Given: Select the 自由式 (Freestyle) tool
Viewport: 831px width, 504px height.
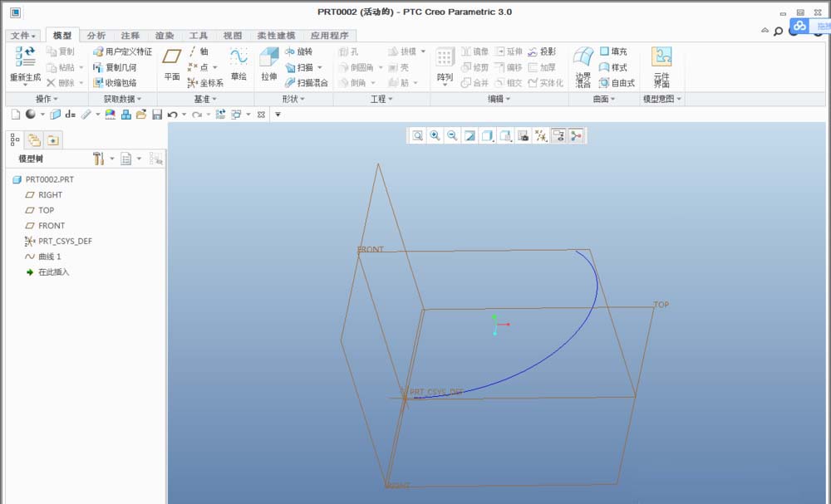Looking at the screenshot, I should tap(617, 82).
